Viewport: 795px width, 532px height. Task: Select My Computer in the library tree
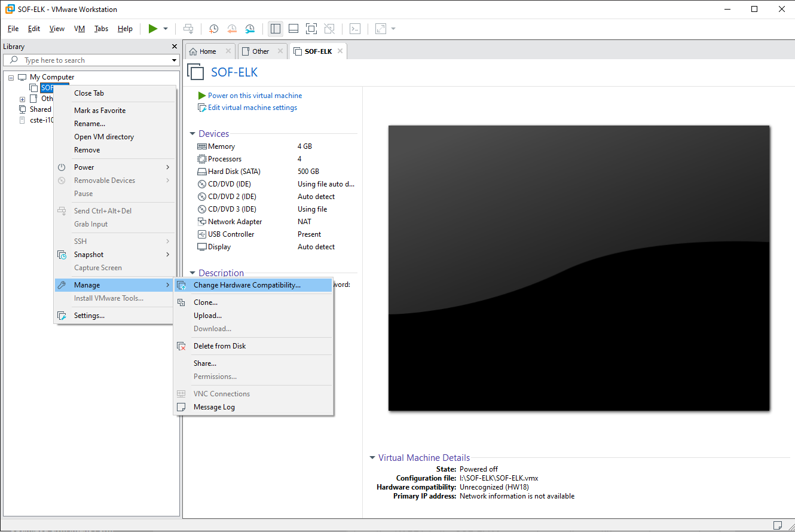[x=52, y=77]
